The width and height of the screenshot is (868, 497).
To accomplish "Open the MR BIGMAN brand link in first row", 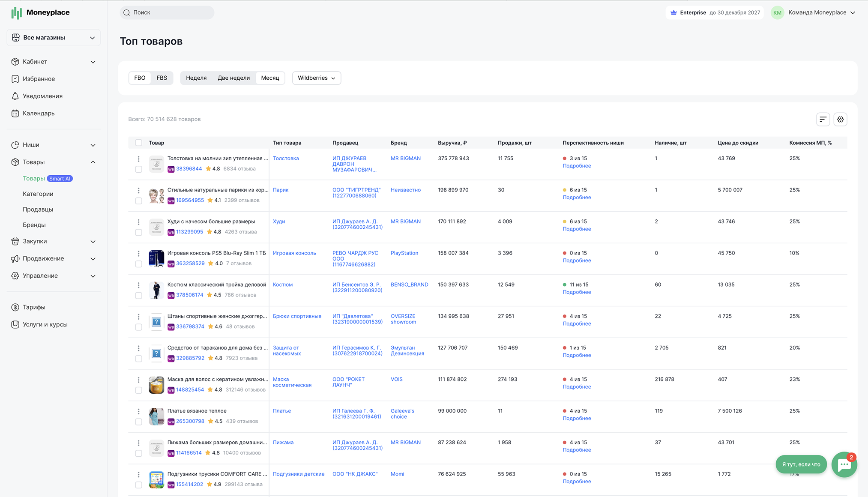I will pos(406,159).
